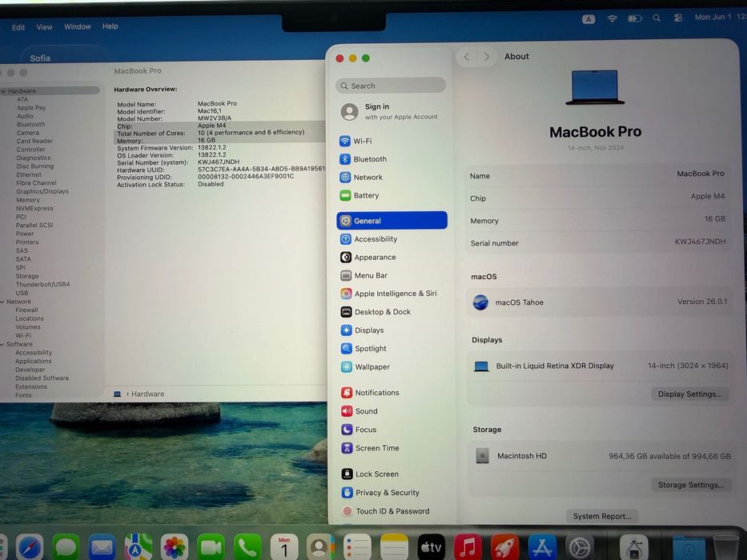Select Graphics/Displays in System Information
The image size is (747, 560).
click(42, 191)
